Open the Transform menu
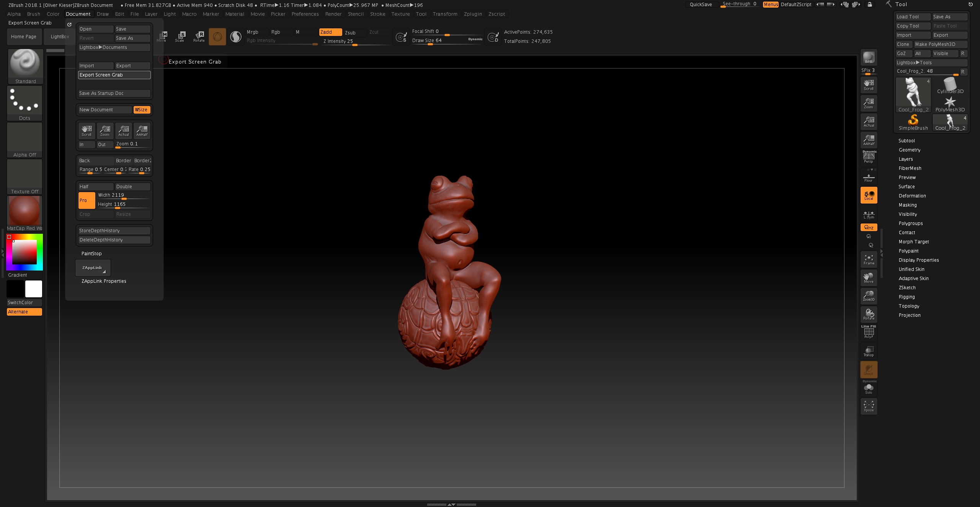Image resolution: width=980 pixels, height=507 pixels. coord(445,14)
